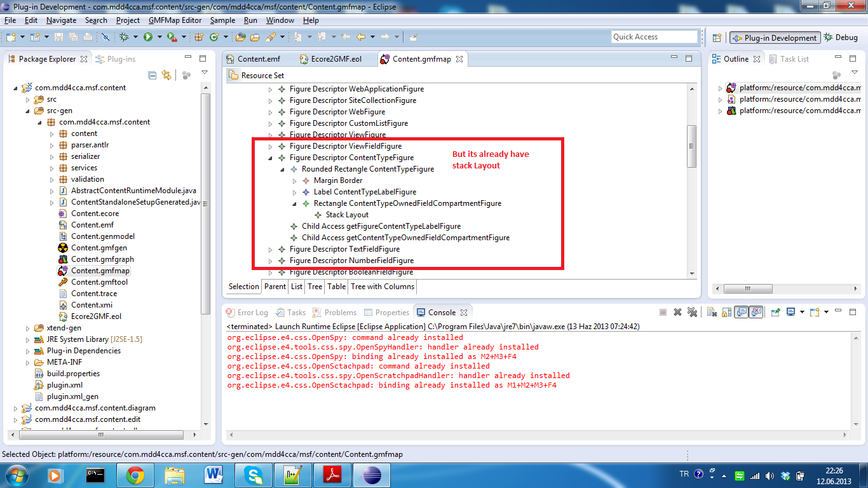Screen dimensions: 868x488
Task: Click the Console horizontal scrollbar
Action: tap(538, 435)
